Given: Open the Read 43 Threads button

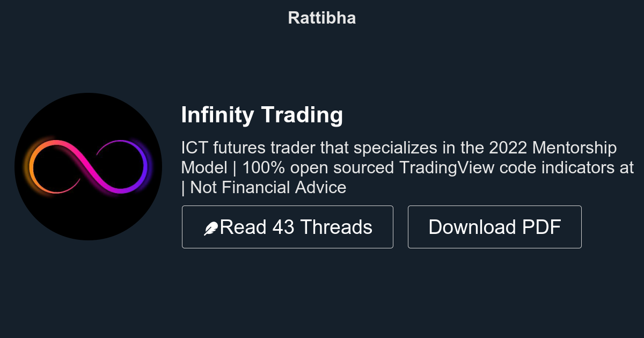Looking at the screenshot, I should point(288,226).
